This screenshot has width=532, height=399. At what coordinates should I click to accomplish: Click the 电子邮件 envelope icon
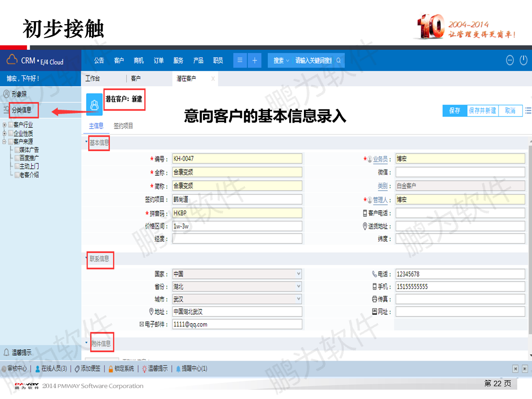click(142, 324)
